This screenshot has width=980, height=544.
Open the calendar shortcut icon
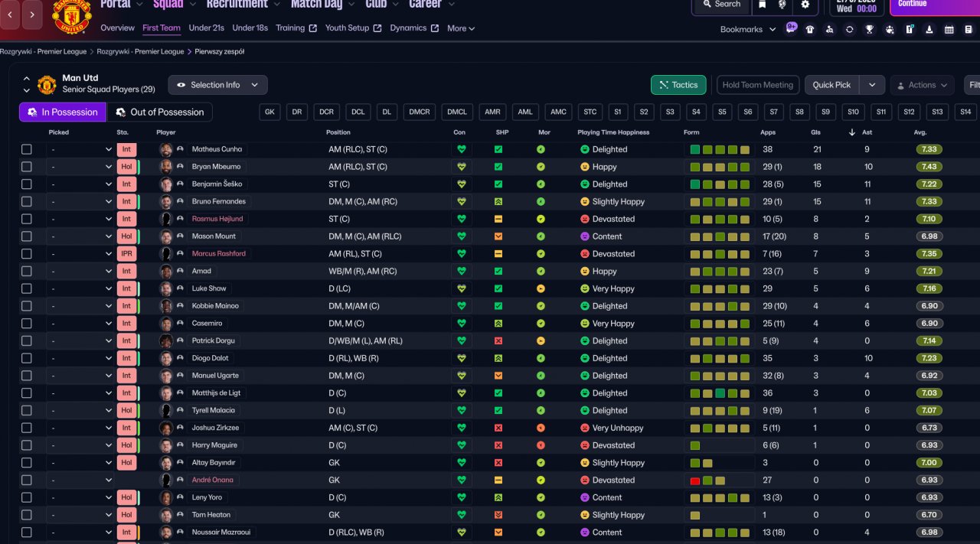click(x=949, y=30)
